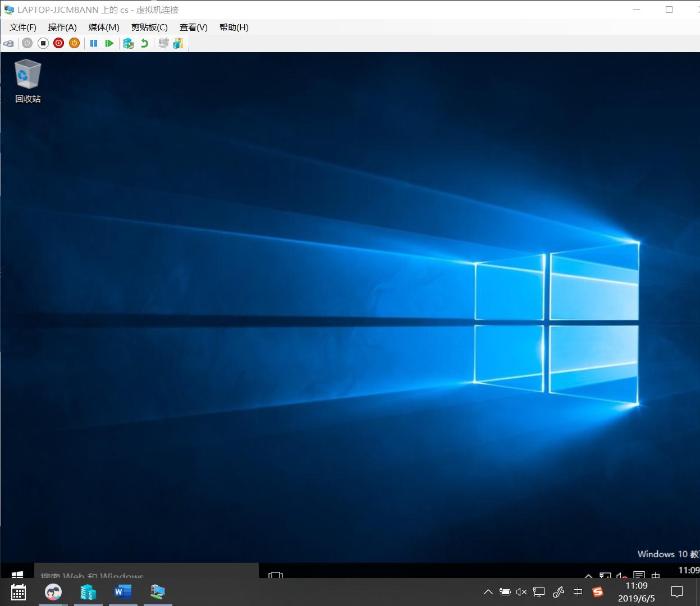Open the 查看(V) menu

click(194, 27)
